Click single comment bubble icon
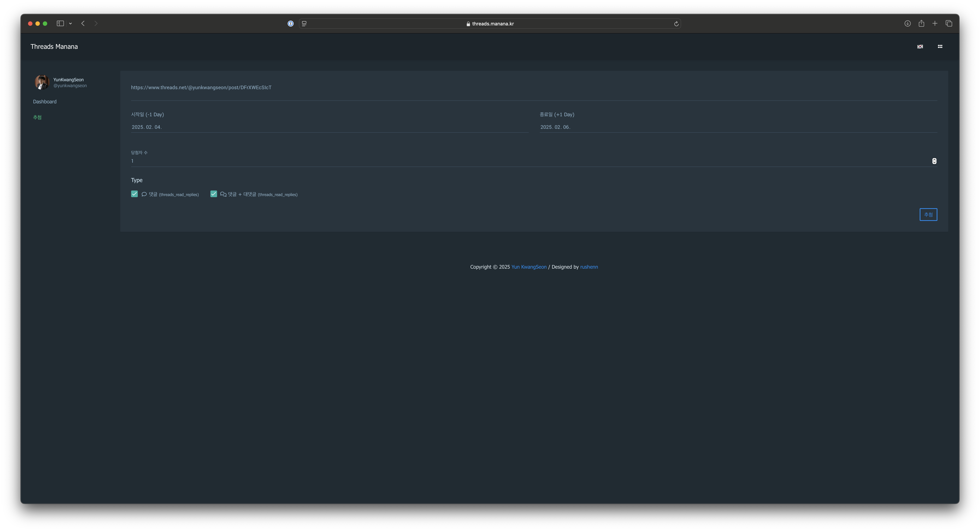The height and width of the screenshot is (531, 980). click(144, 194)
